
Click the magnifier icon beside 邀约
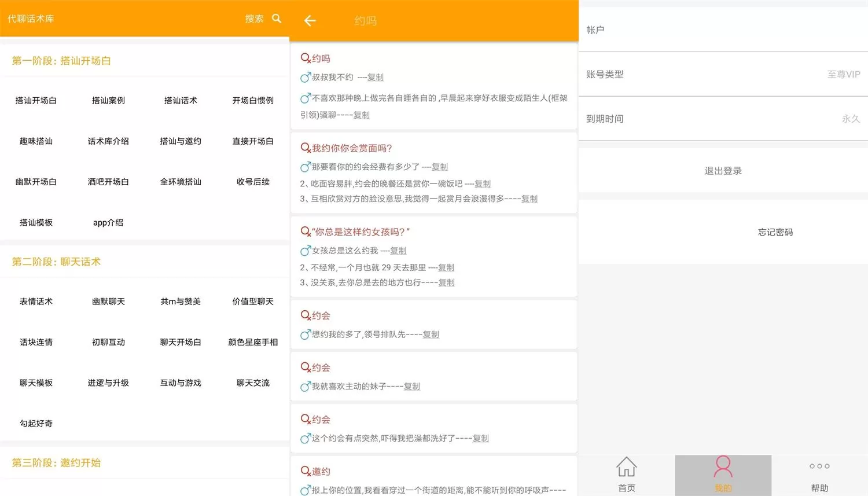click(x=306, y=471)
